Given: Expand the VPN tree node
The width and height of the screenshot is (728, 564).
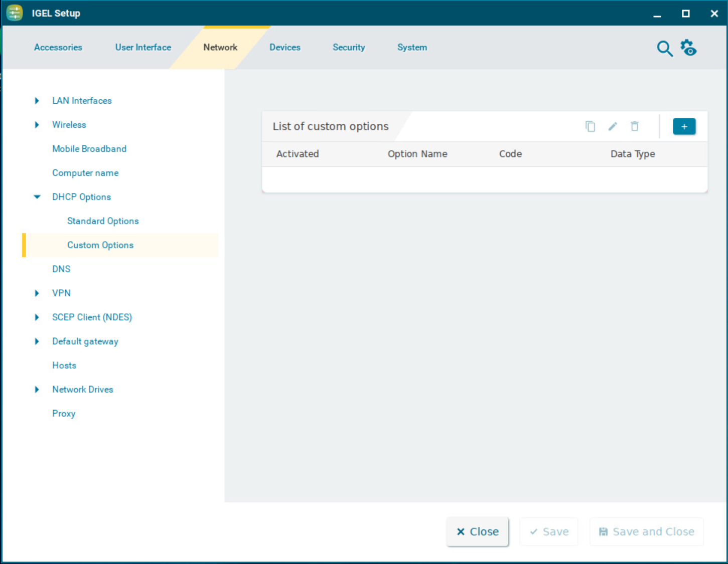Looking at the screenshot, I should [x=37, y=293].
